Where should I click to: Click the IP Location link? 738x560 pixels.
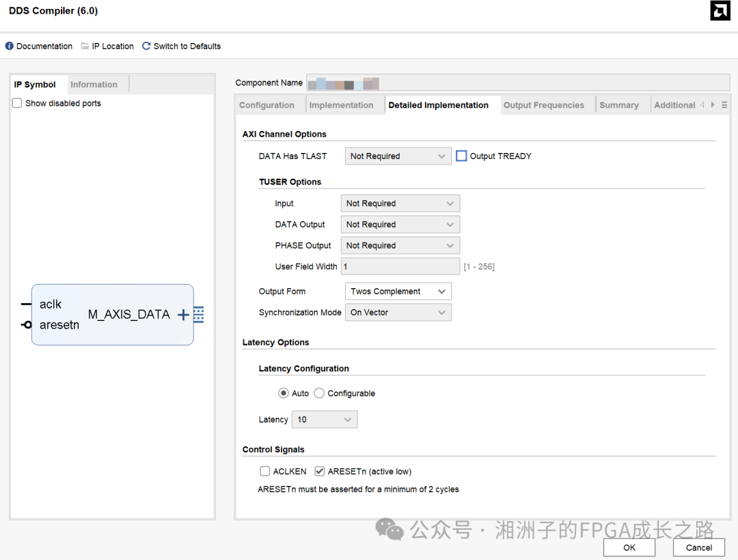pos(113,46)
